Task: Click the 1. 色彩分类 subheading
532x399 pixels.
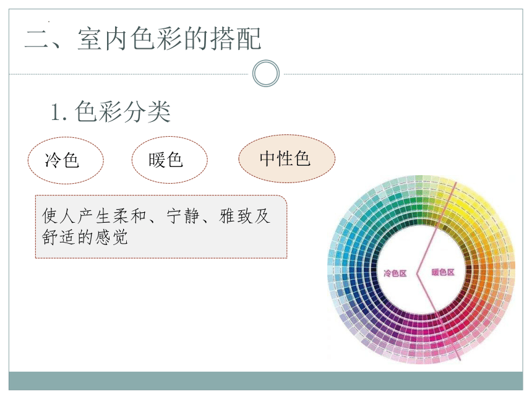Action: 110,111
